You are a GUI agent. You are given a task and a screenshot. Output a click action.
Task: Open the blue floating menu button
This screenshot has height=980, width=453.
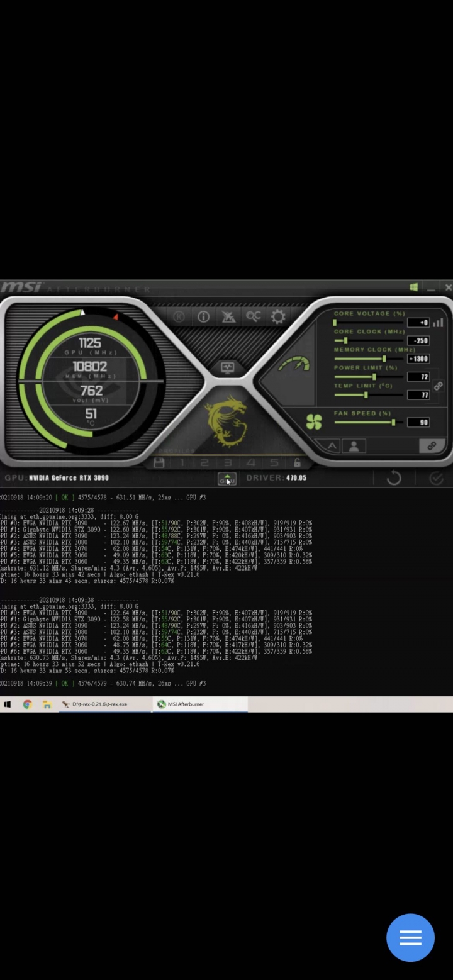tap(410, 938)
